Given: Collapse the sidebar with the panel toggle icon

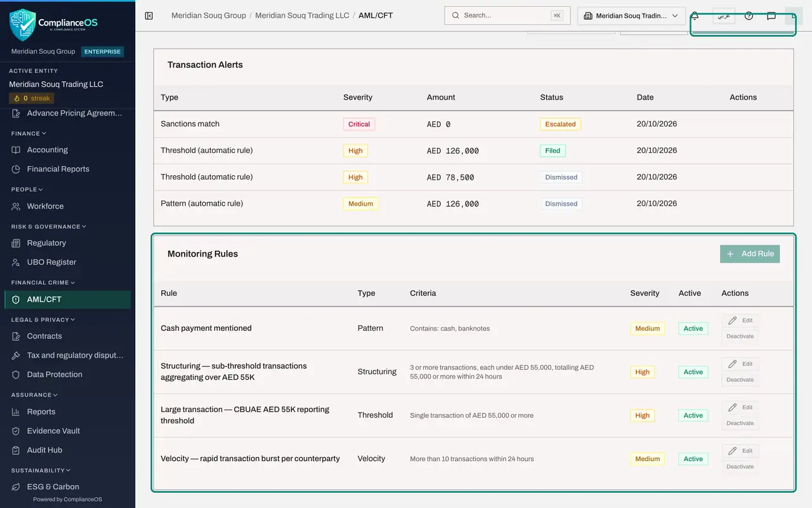Looking at the screenshot, I should pyautogui.click(x=149, y=15).
